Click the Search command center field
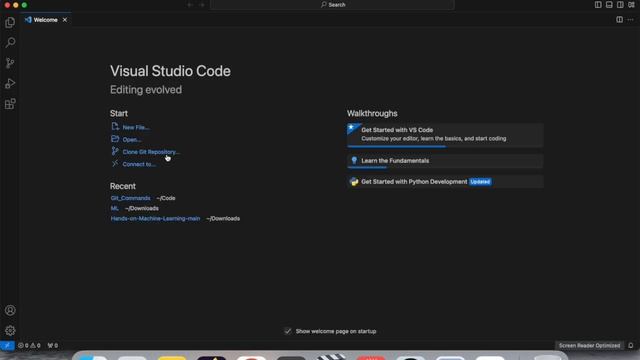This screenshot has height=360, width=640. click(332, 5)
